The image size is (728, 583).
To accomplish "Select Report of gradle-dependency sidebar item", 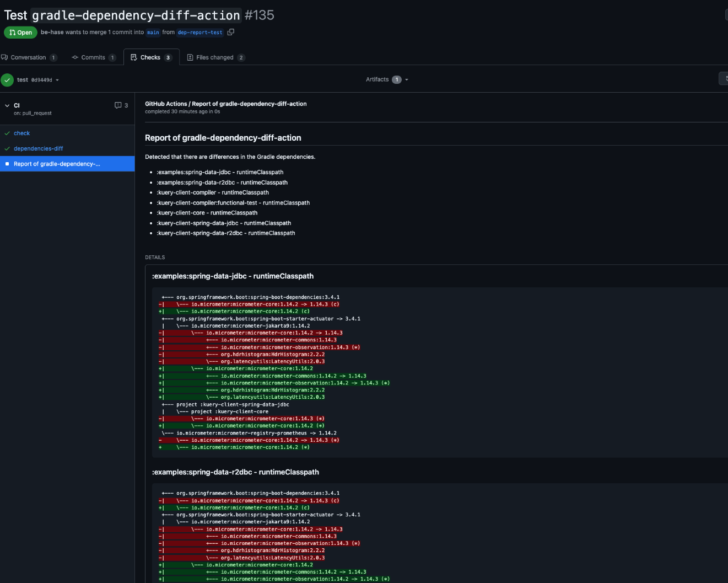I will point(67,164).
